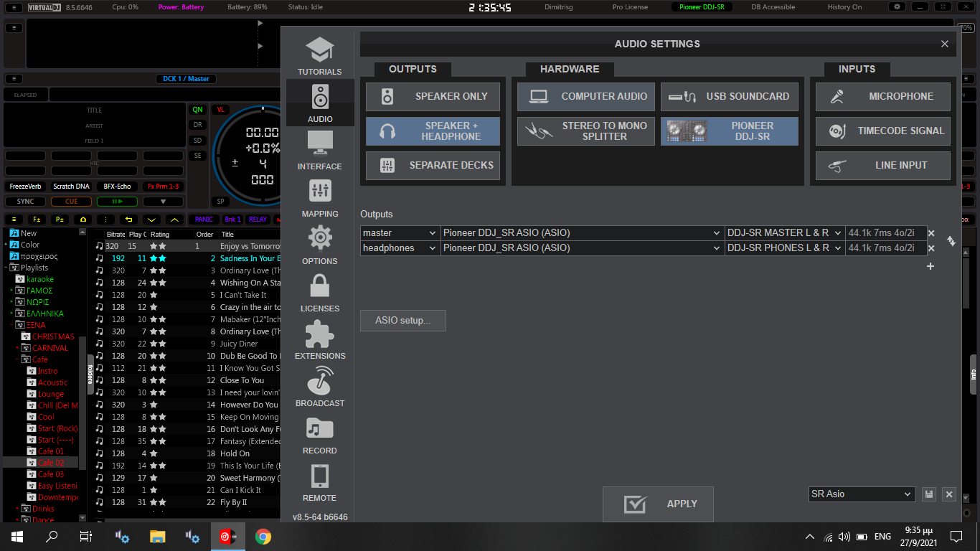This screenshot has height=551, width=980.
Task: Open Windows search from the taskbar
Action: click(52, 536)
